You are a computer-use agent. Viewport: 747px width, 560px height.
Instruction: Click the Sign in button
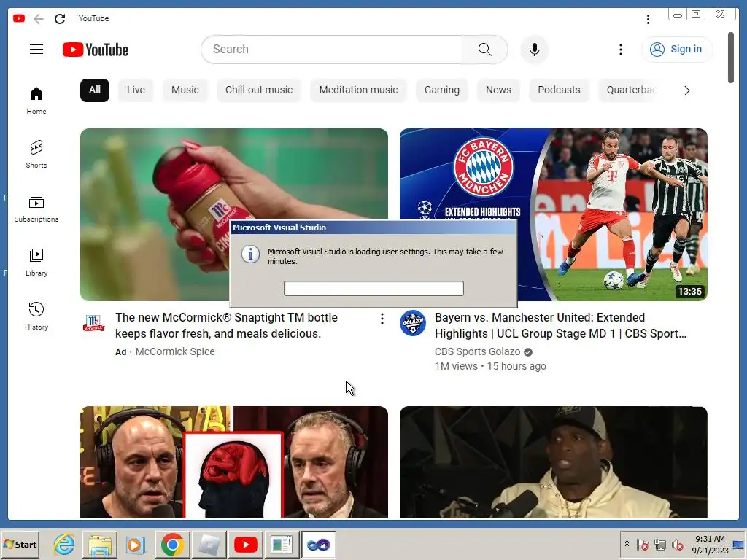point(677,50)
